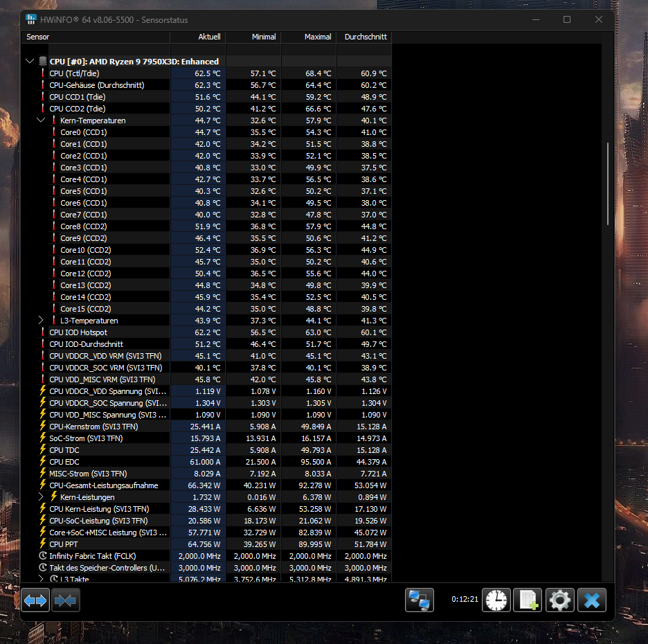Click the Aktuell column header
This screenshot has width=648, height=644.
(198, 37)
